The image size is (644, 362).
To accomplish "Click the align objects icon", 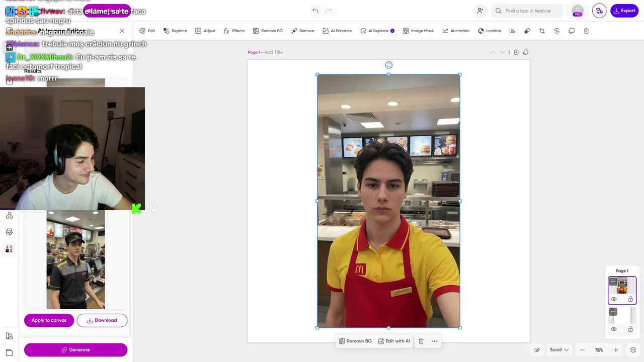I will [x=512, y=31].
